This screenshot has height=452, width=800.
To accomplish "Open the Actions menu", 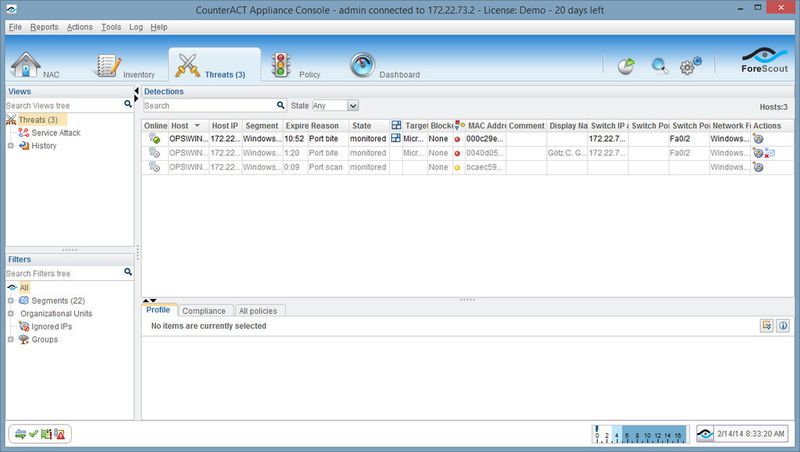I will click(80, 27).
